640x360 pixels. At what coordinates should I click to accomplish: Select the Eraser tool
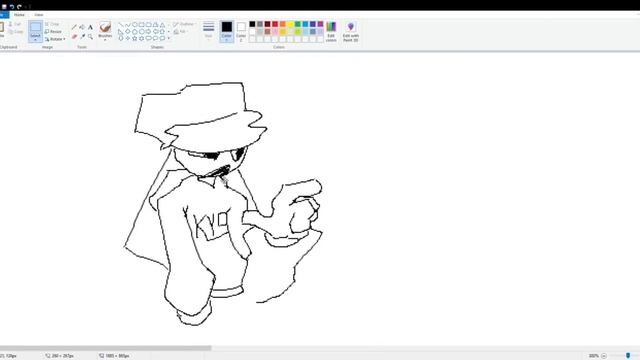pos(74,37)
